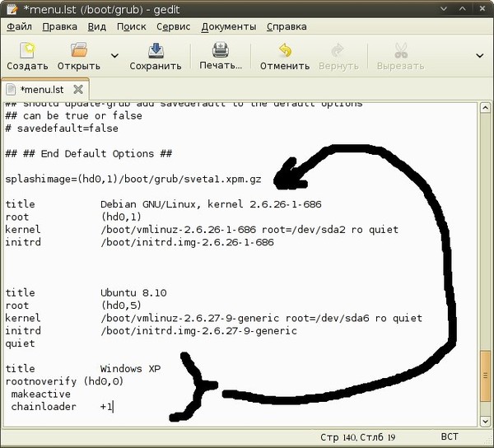Click scrollbar up arrow
This screenshot has height=448, width=494.
point(485,108)
